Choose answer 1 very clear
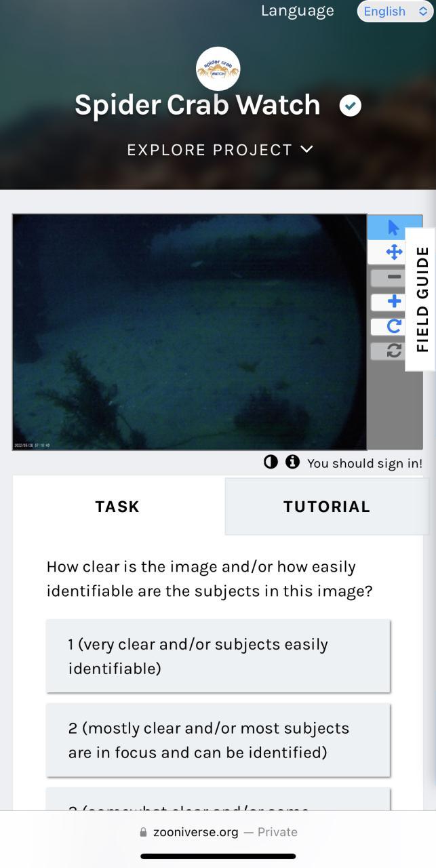436x868 pixels. [x=218, y=656]
